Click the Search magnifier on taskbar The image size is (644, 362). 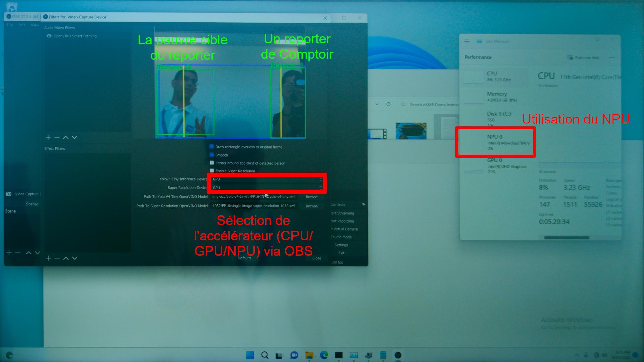coord(265,355)
